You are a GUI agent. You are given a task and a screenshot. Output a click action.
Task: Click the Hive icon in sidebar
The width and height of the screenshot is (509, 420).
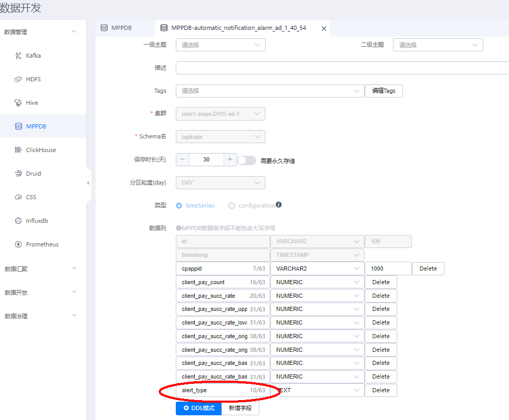[x=18, y=103]
